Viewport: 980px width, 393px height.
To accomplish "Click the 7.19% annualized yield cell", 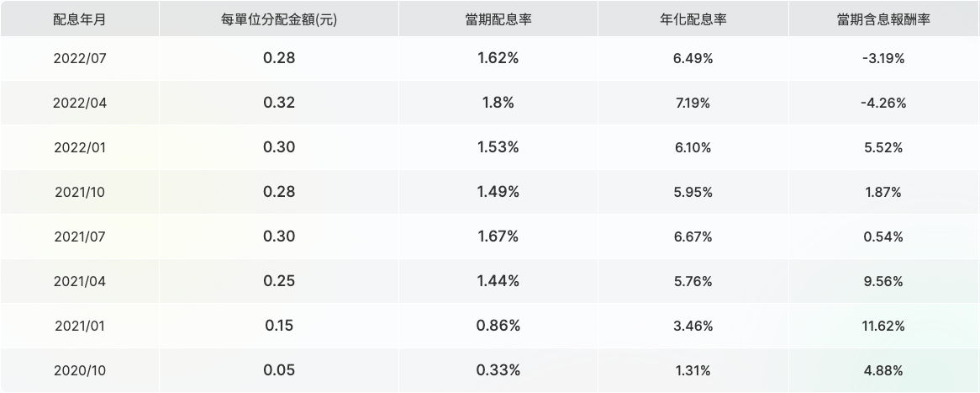I will coord(693,104).
